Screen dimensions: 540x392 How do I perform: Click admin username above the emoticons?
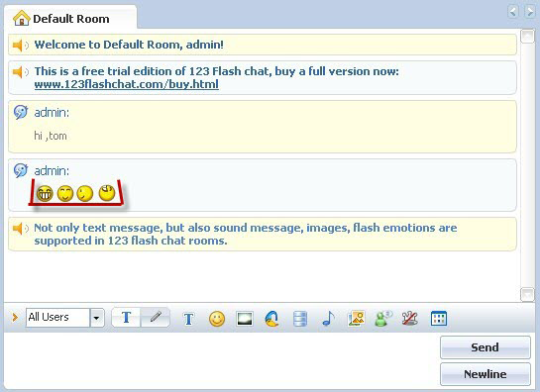(x=52, y=171)
